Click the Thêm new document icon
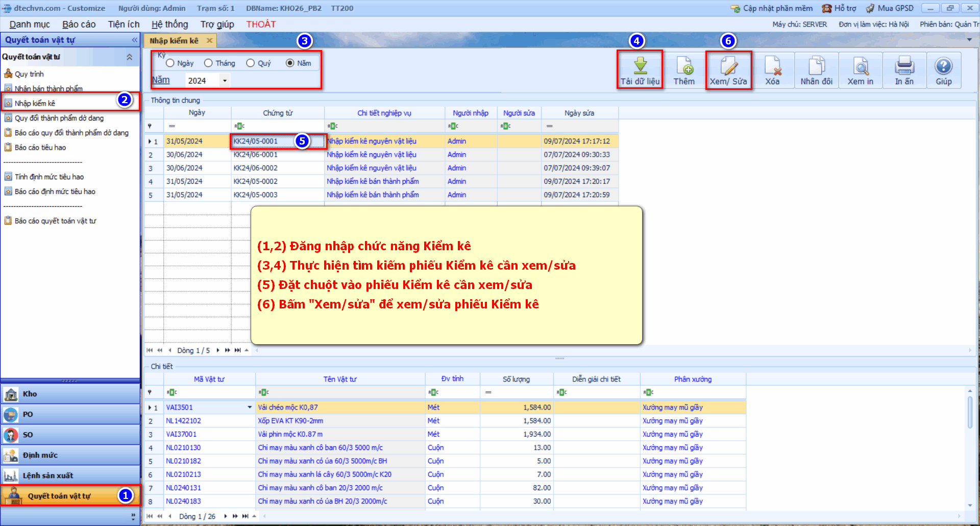The height and width of the screenshot is (526, 980). pyautogui.click(x=684, y=66)
